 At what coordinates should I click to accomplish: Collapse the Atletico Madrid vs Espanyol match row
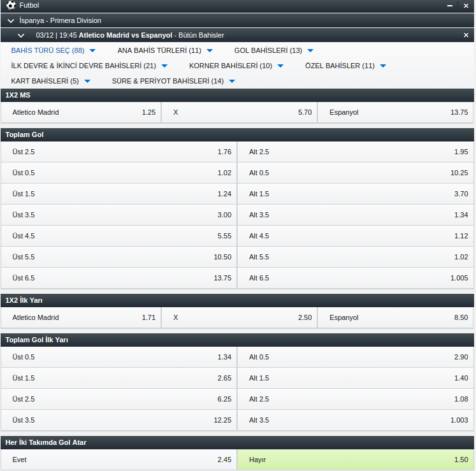click(x=21, y=36)
